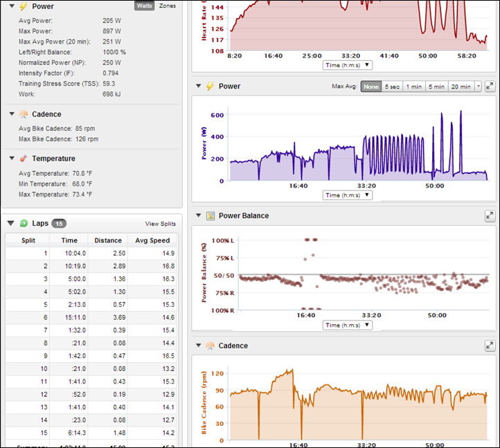Select 5 min Max Avg power
The image size is (500, 448).
click(x=436, y=87)
